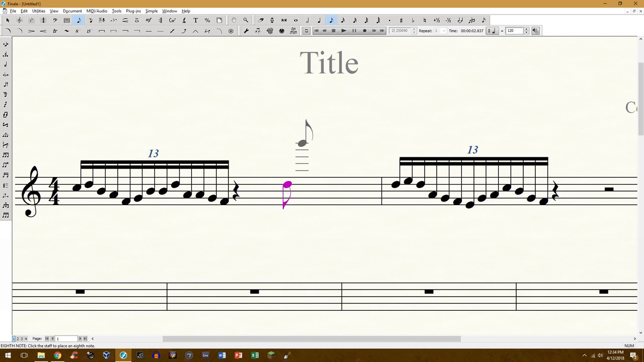The height and width of the screenshot is (362, 644).
Task: Choose the Hand Grabber tool
Action: pyautogui.click(x=234, y=20)
